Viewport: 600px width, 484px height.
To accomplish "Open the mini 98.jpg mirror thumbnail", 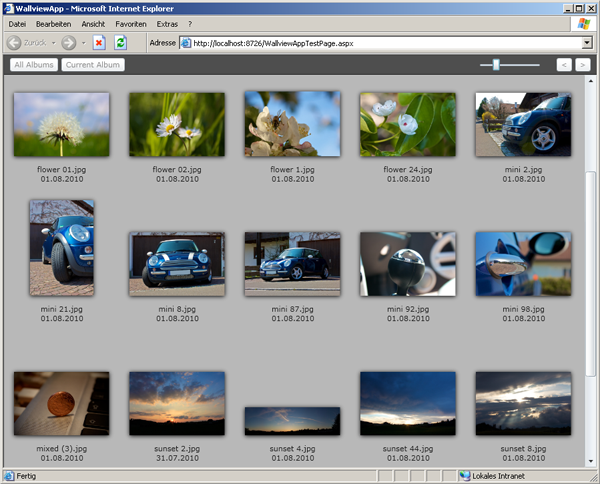I will [x=523, y=264].
